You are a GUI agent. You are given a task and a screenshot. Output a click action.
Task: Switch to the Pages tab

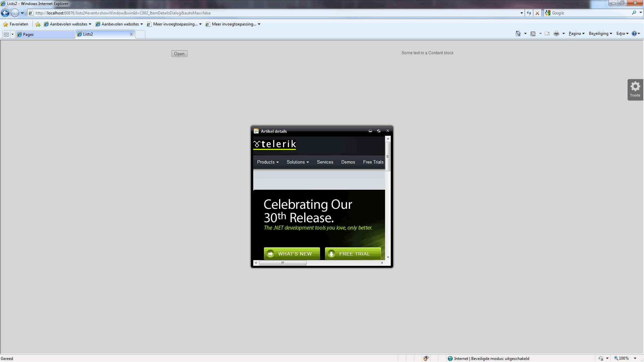[x=45, y=35]
